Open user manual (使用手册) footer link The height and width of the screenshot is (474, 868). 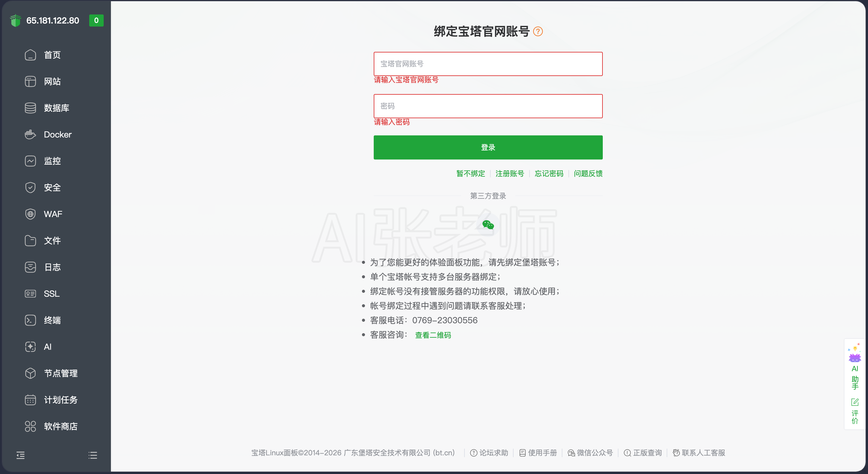click(538, 453)
